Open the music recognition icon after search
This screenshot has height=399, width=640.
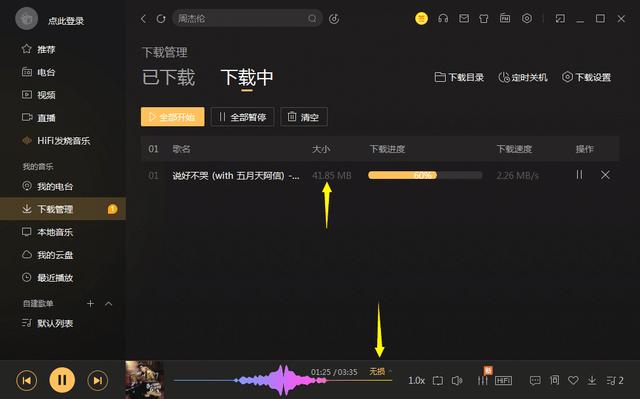point(334,18)
